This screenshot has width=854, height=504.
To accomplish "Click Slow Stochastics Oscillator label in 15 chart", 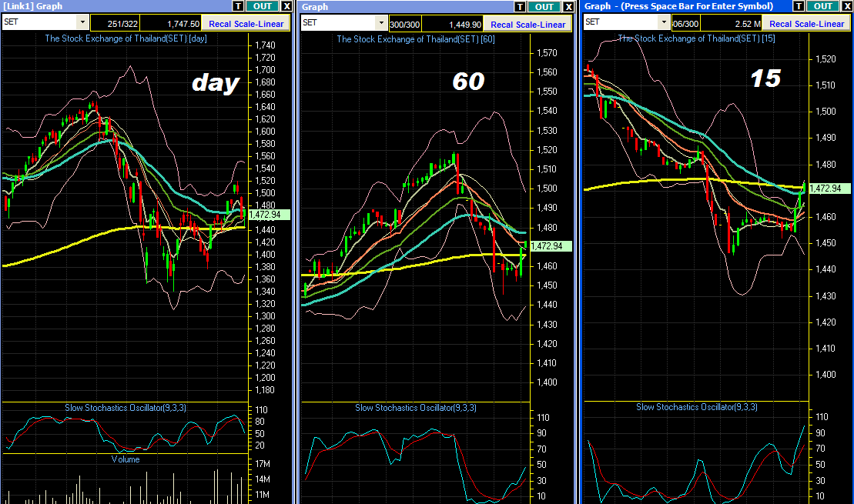I will tap(697, 407).
